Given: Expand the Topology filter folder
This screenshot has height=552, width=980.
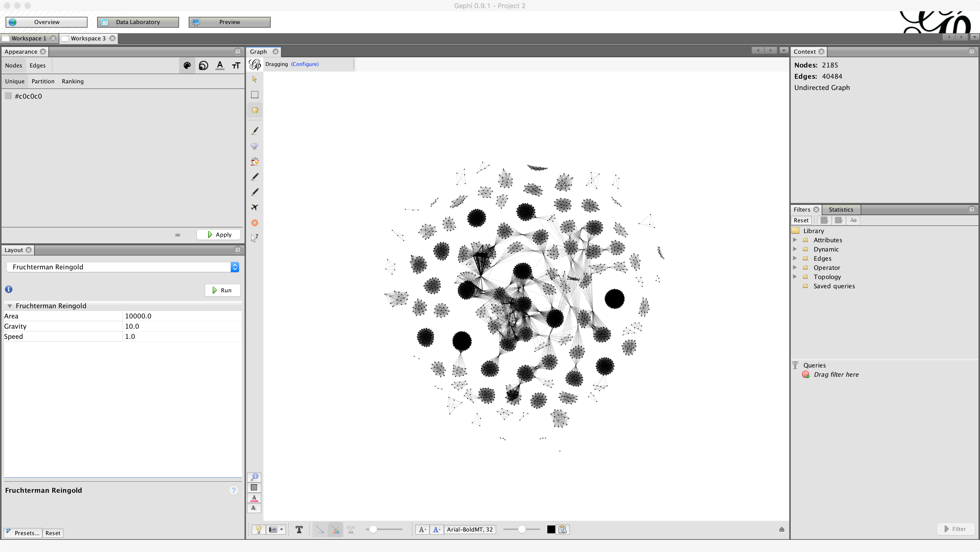Looking at the screenshot, I should [795, 277].
